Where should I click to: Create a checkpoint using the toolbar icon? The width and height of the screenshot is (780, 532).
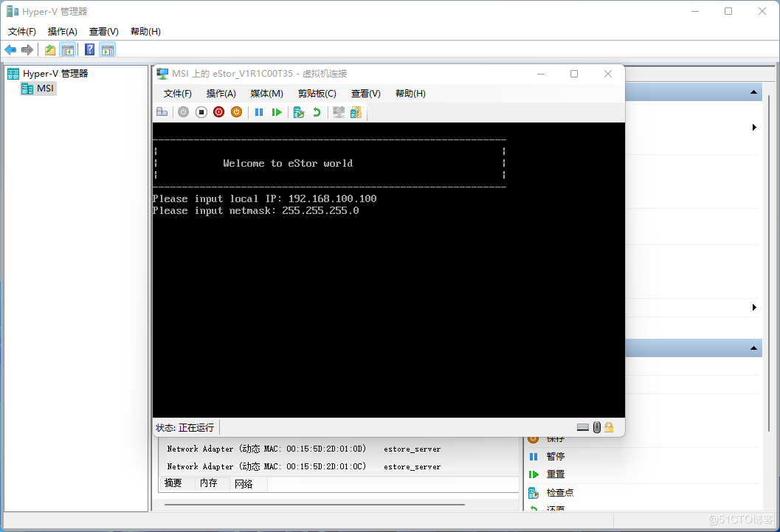pyautogui.click(x=299, y=112)
